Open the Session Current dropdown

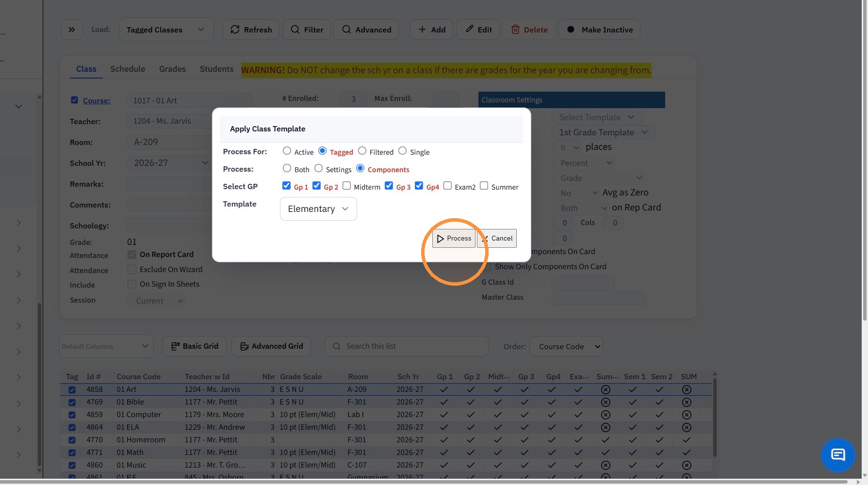tap(156, 301)
